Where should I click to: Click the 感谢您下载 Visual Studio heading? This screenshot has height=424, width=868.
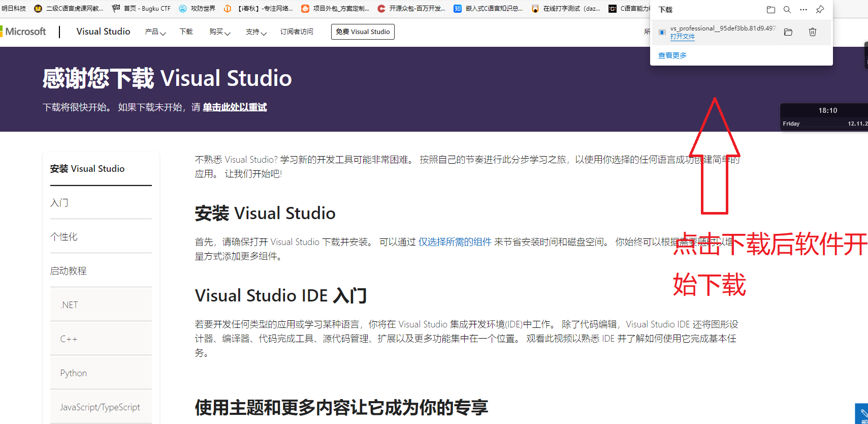(167, 78)
